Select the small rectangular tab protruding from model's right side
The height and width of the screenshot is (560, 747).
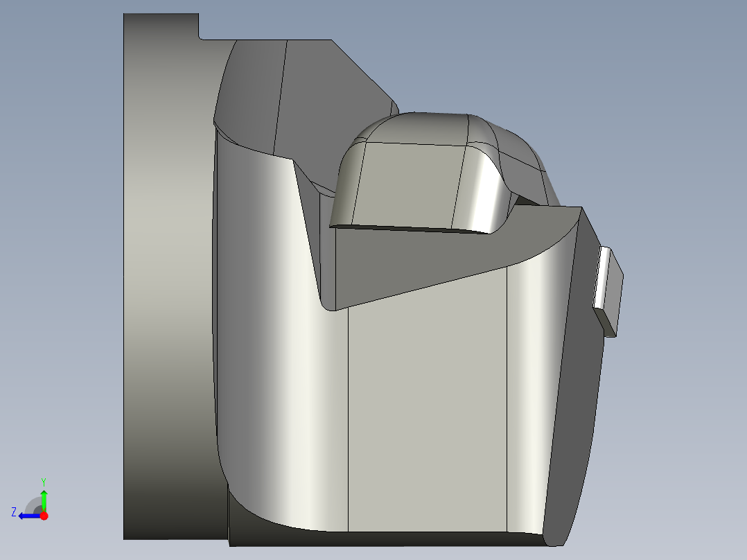608,292
